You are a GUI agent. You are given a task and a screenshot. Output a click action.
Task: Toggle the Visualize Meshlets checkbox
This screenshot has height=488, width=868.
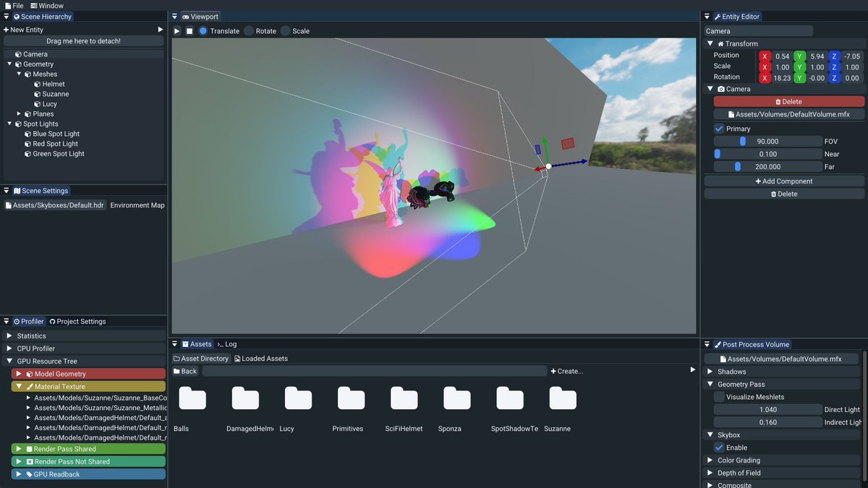719,397
